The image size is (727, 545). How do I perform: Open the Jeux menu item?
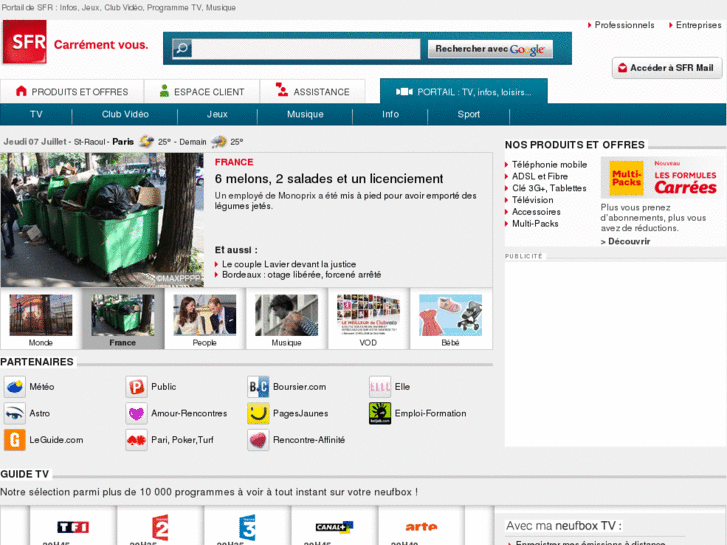(217, 114)
